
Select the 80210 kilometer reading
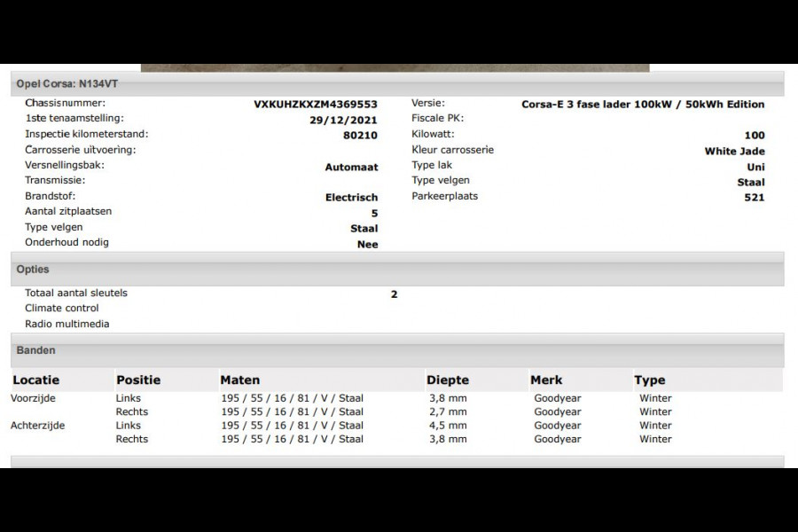point(360,136)
